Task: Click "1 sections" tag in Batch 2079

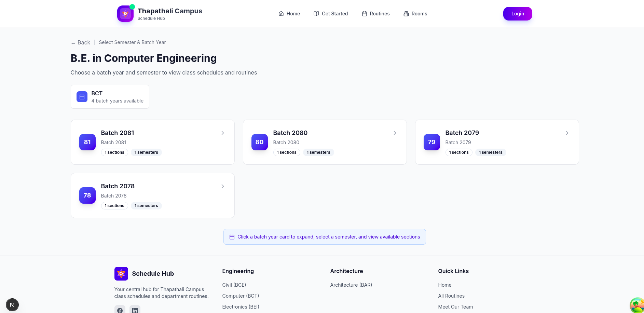Action: [x=459, y=152]
